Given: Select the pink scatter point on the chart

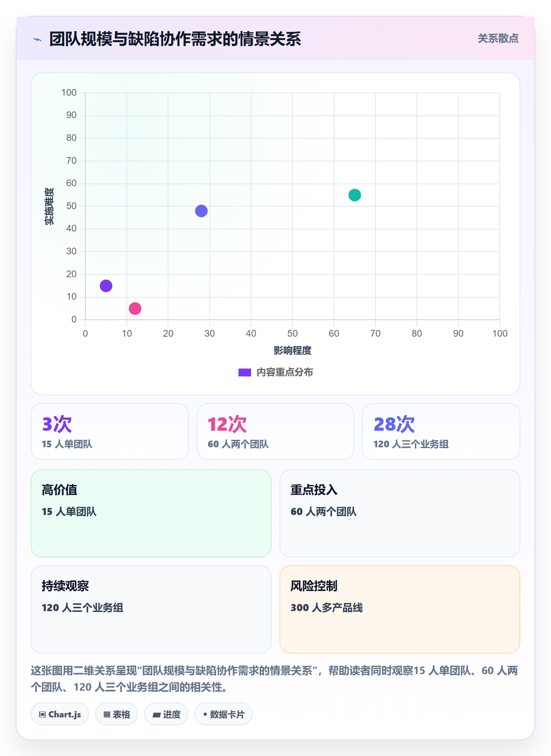Looking at the screenshot, I should [x=135, y=308].
